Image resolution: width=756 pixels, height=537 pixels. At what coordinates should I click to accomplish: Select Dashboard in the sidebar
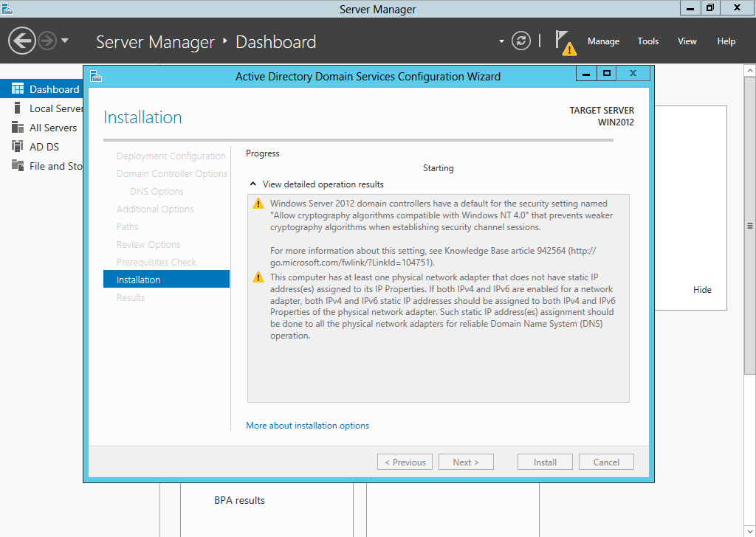(41, 89)
